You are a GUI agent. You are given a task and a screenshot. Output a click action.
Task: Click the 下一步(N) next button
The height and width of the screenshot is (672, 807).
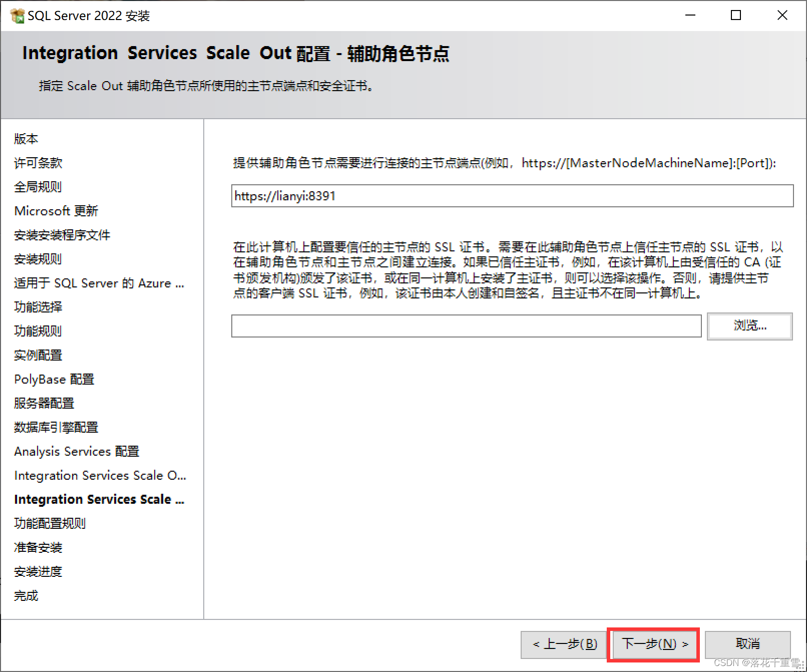coord(654,644)
